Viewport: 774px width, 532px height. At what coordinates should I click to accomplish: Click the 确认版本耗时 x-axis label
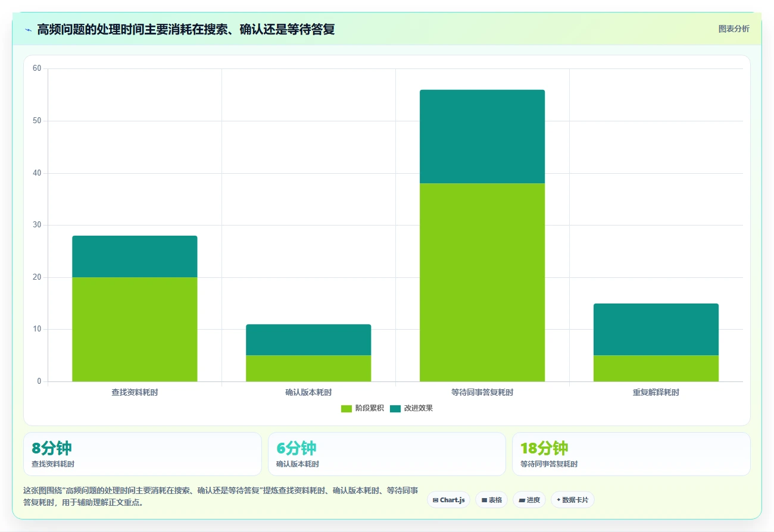click(x=308, y=393)
